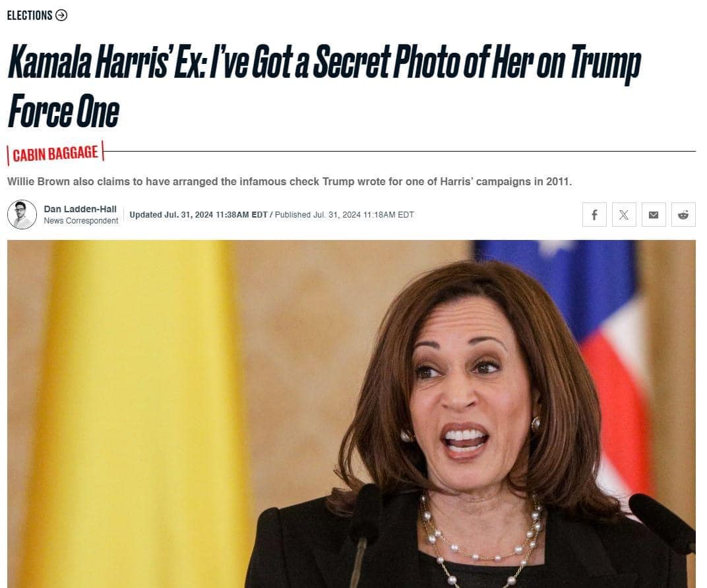Share the article on Reddit
707x588 pixels.
(x=683, y=214)
